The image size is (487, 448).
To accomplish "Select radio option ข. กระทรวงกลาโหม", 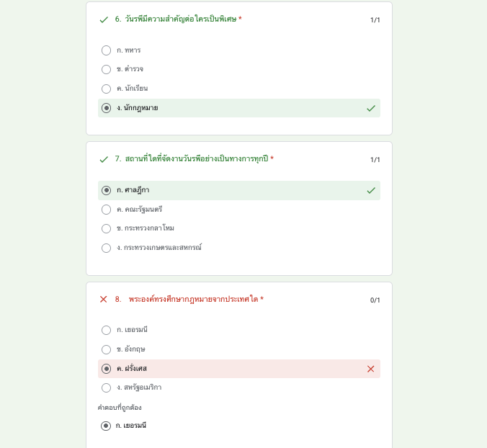I will (x=107, y=228).
